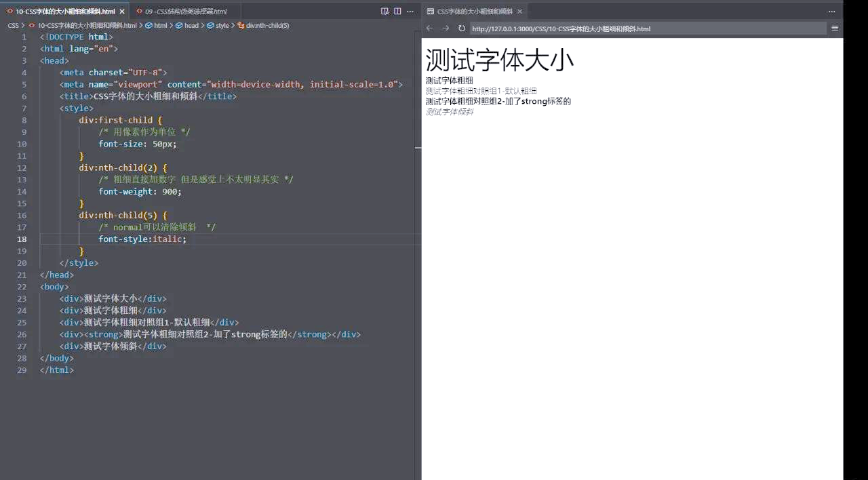Screen dimensions: 868x480
Task: Click the meta charset="UTF-8" line
Action: pyautogui.click(x=113, y=73)
